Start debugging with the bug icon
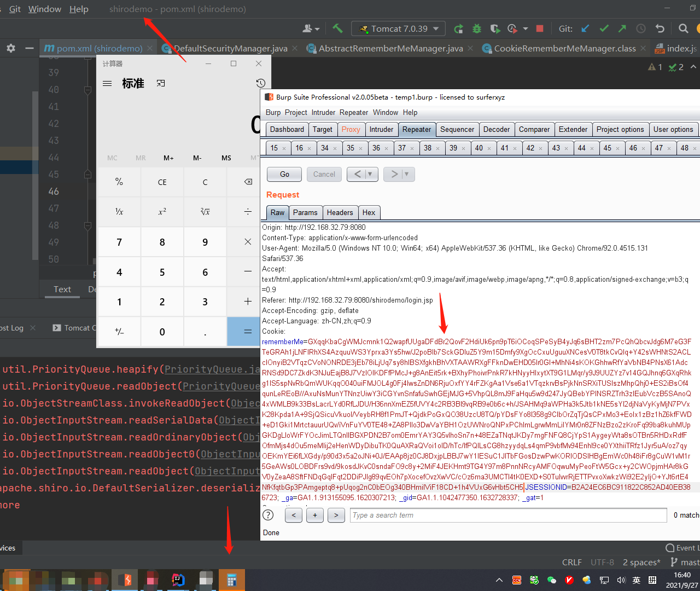700x591 pixels. 476,28
